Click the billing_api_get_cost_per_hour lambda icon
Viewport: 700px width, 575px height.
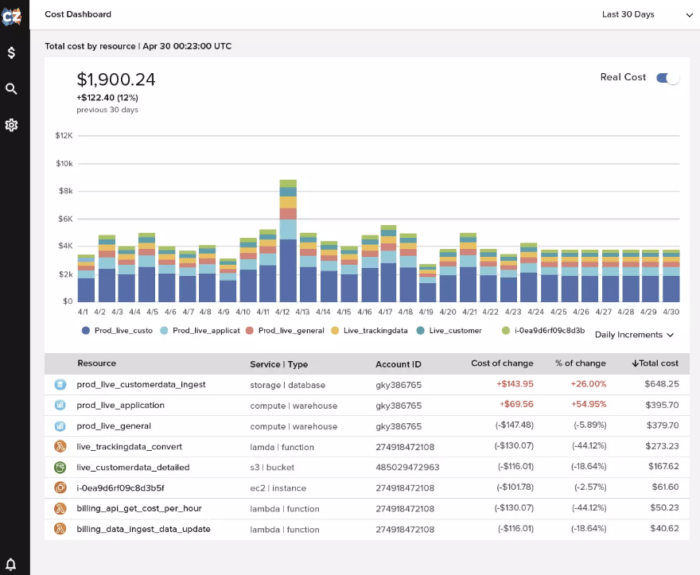[60, 508]
